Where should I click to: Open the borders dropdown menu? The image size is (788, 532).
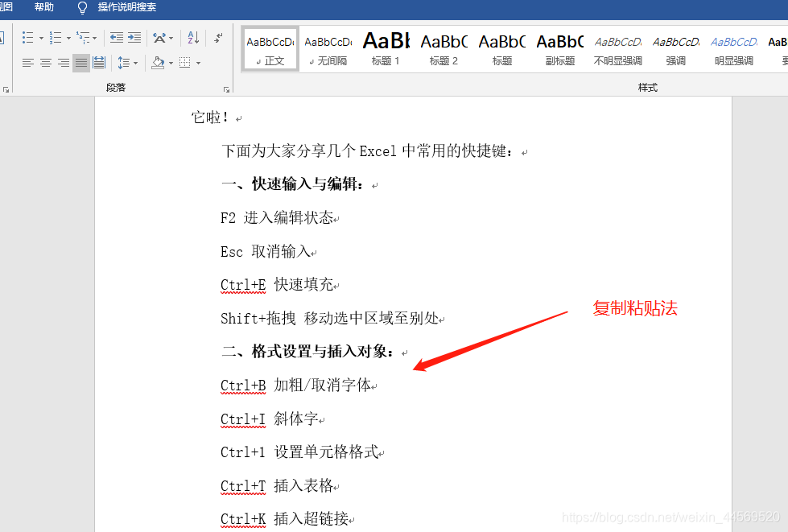(x=198, y=63)
